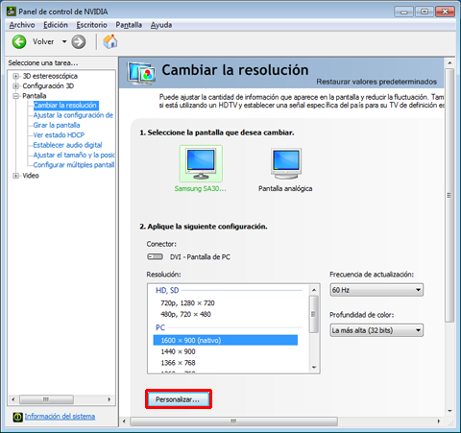Open the Profundidad de color dropdown
The height and width of the screenshot is (433, 461).
pos(376,330)
